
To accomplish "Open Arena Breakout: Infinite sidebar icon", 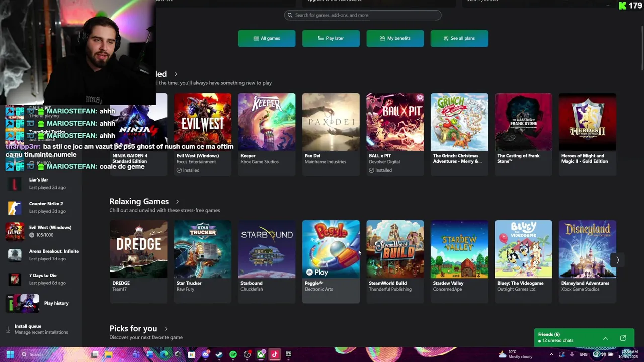I will pos(15,255).
